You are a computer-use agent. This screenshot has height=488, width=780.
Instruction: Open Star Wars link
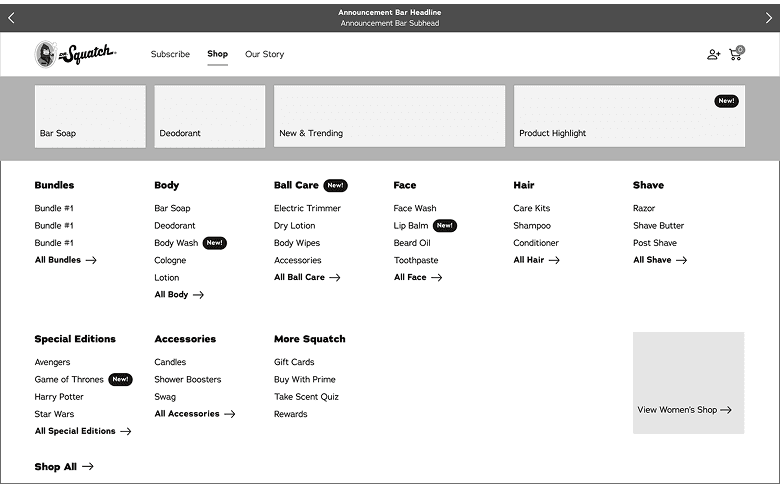pos(54,414)
